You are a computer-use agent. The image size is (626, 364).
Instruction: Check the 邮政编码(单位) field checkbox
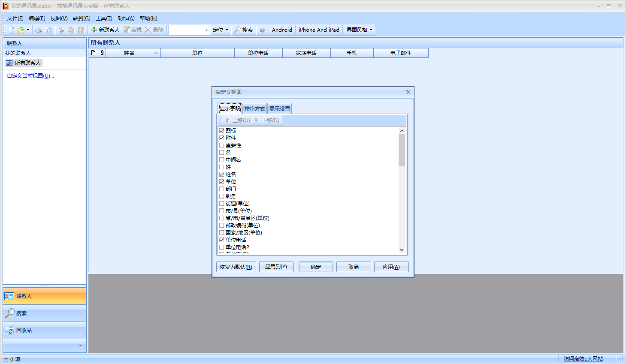tap(222, 225)
